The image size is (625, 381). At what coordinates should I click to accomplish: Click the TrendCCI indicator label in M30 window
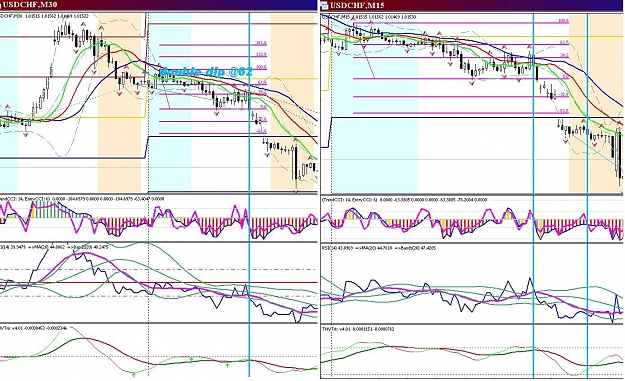tap(82, 198)
